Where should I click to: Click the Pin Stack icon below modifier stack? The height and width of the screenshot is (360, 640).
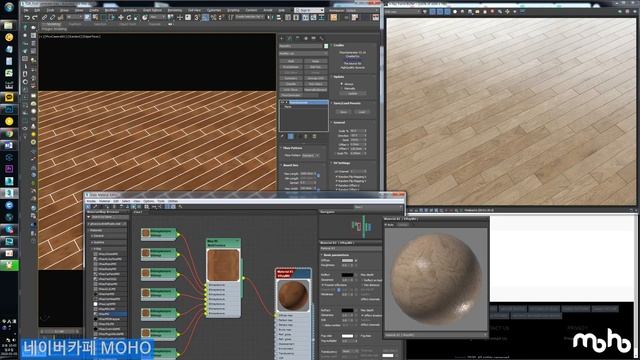click(x=282, y=136)
